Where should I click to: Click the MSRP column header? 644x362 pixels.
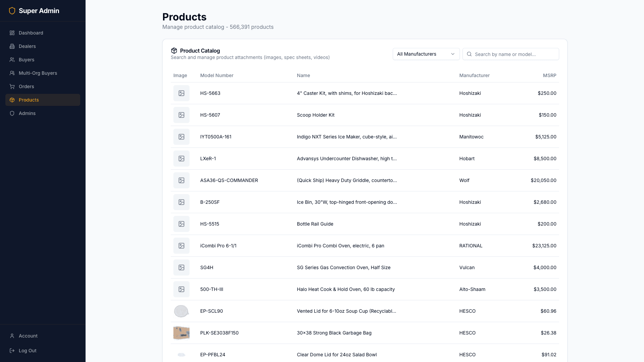click(549, 75)
